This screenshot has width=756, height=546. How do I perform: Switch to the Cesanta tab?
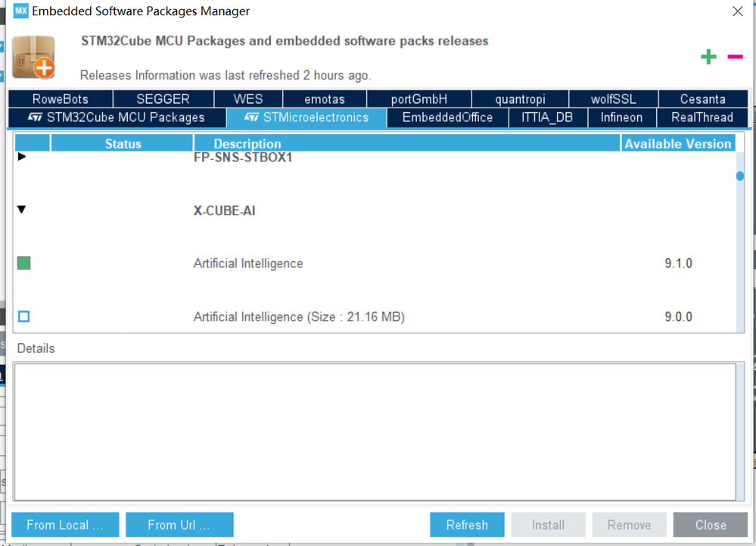[702, 99]
